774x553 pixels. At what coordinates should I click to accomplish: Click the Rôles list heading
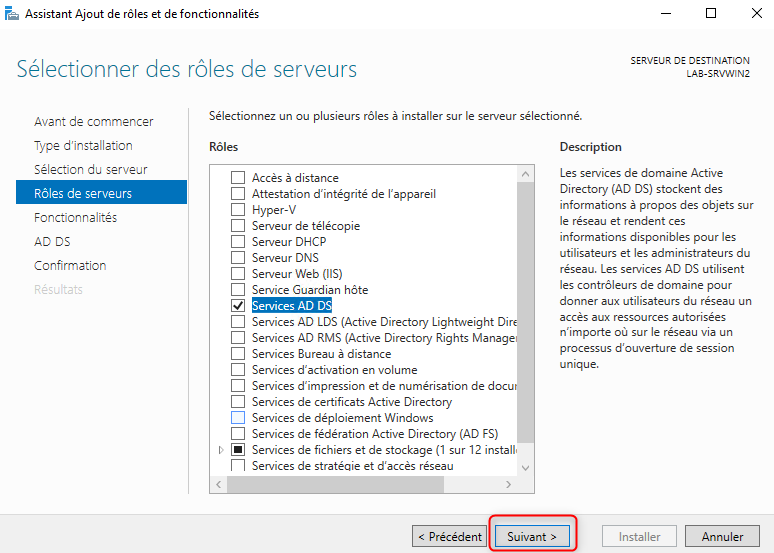tap(224, 147)
